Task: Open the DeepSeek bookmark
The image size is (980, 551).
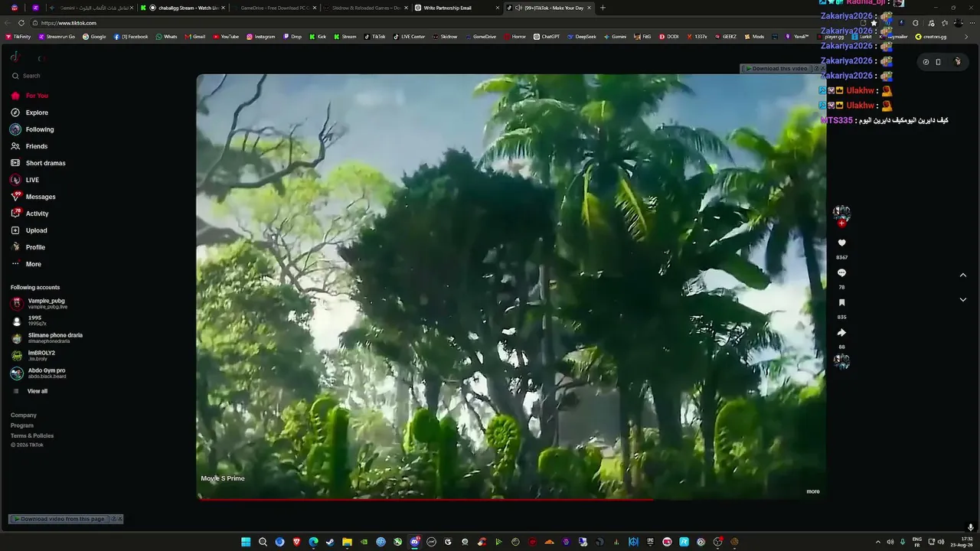Action: pyautogui.click(x=582, y=37)
